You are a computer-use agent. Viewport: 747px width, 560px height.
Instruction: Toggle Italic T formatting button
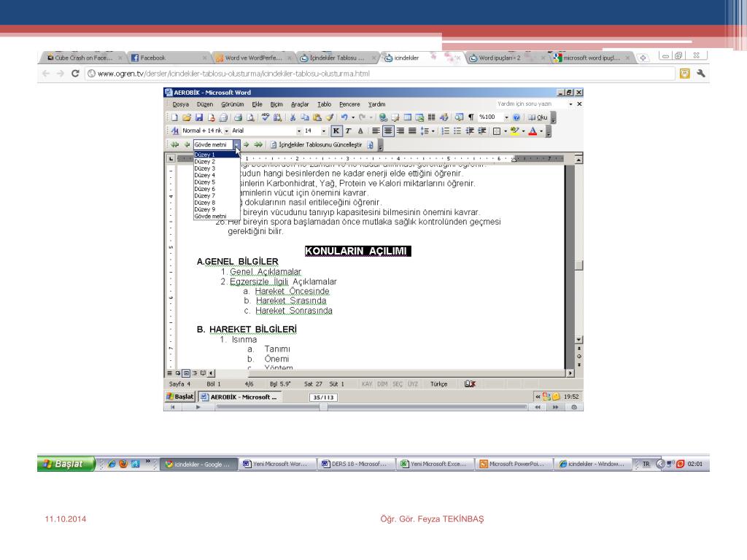pyautogui.click(x=348, y=131)
